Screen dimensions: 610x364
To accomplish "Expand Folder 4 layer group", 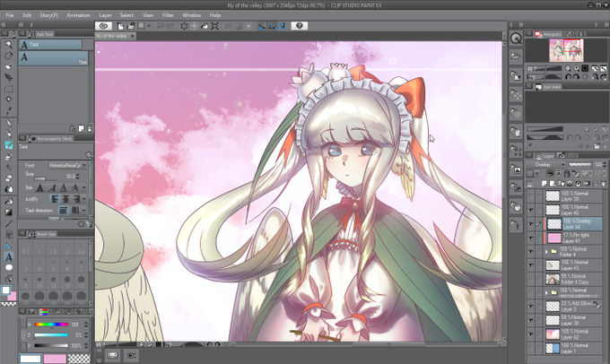I will coord(546,252).
